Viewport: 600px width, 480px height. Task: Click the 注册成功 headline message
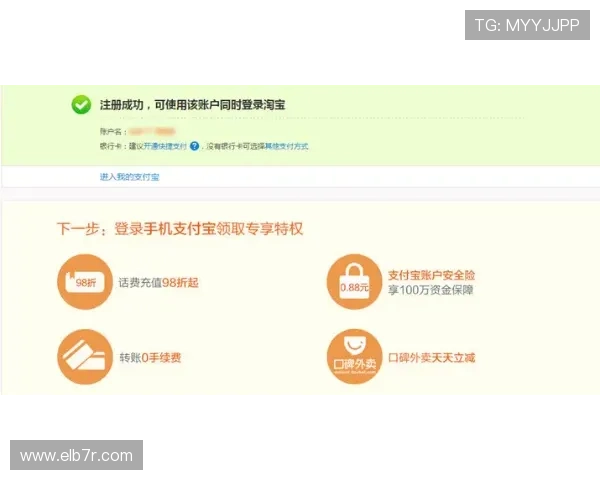[x=192, y=105]
